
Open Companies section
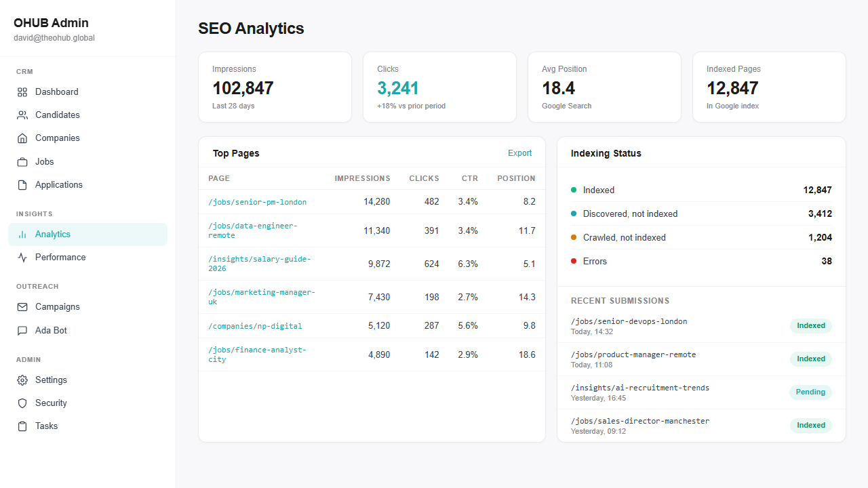coord(87,138)
